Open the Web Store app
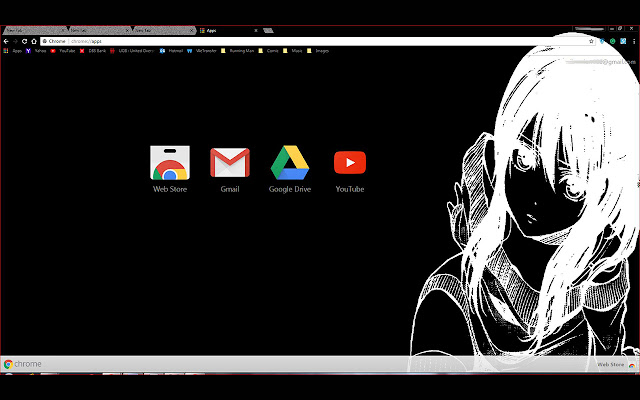This screenshot has width=640, height=400. point(170,169)
